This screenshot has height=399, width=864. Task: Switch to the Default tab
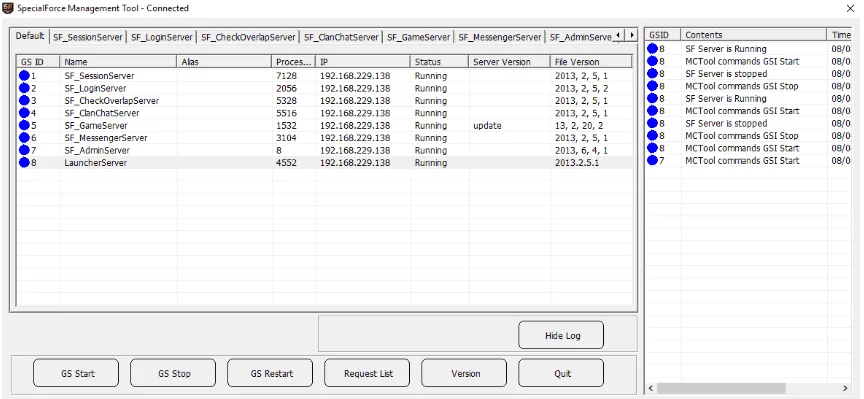(30, 36)
